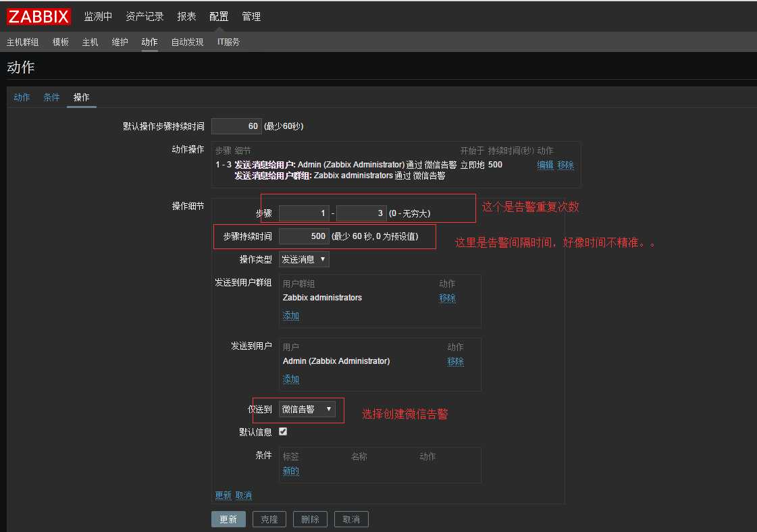Viewport: 757px width, 532px height.
Task: Switch to the 条件 tab
Action: (x=51, y=97)
